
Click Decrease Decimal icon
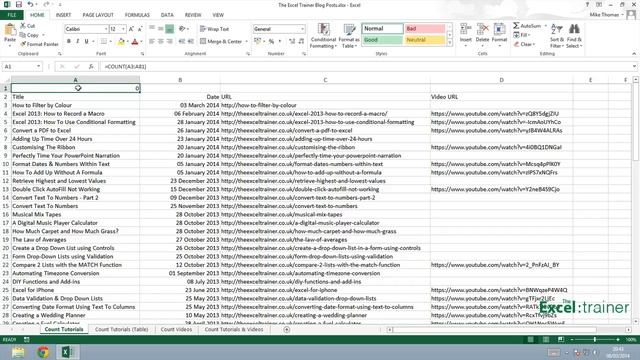(301, 41)
